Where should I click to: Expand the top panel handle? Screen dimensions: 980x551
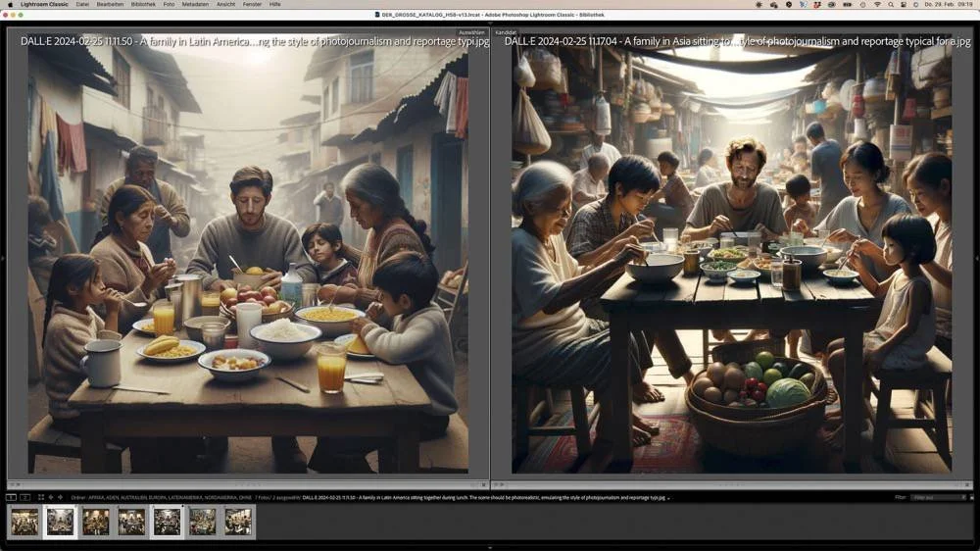click(x=490, y=24)
